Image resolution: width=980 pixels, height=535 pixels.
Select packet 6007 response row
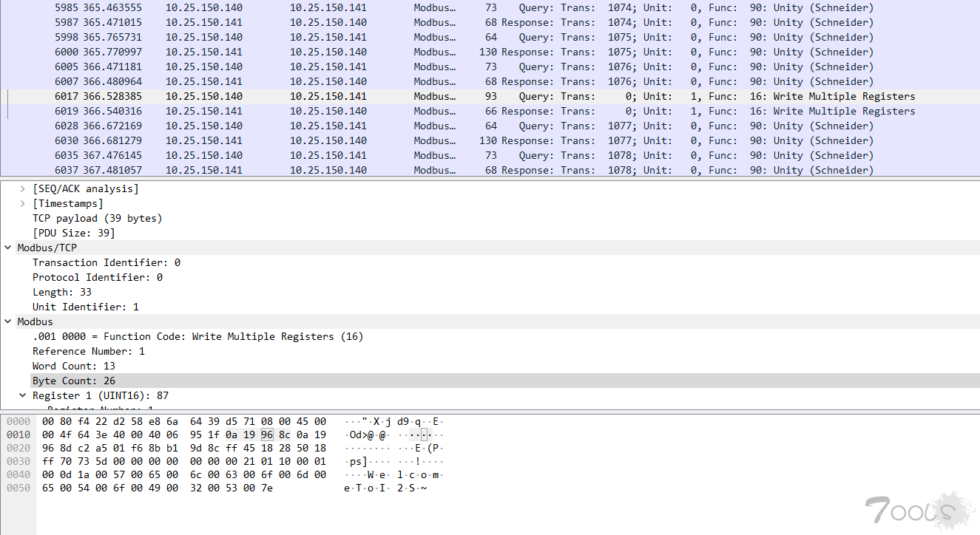(x=490, y=81)
